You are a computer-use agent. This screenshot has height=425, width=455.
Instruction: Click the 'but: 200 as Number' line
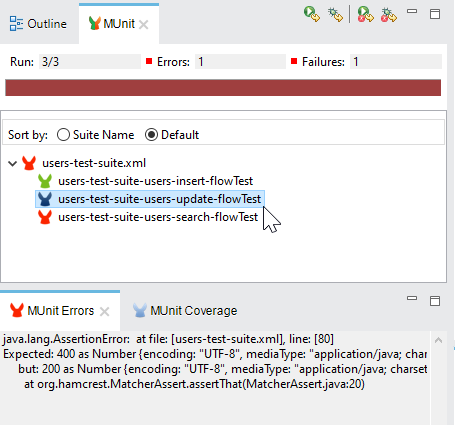tap(223, 369)
